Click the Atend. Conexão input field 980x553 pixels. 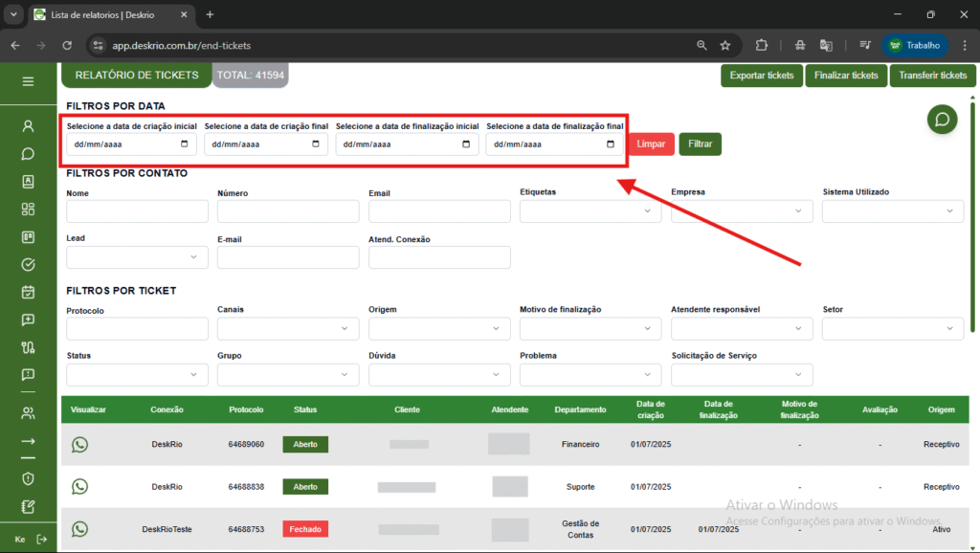[439, 257]
